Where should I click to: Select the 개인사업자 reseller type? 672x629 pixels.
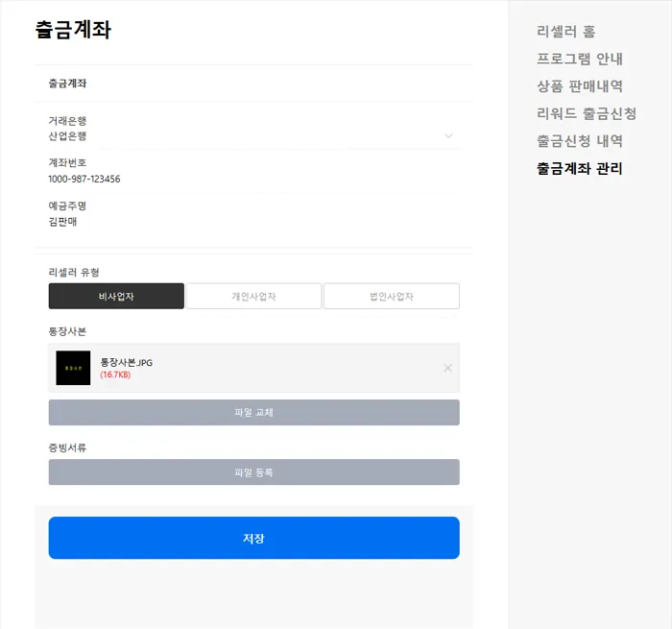(x=253, y=296)
